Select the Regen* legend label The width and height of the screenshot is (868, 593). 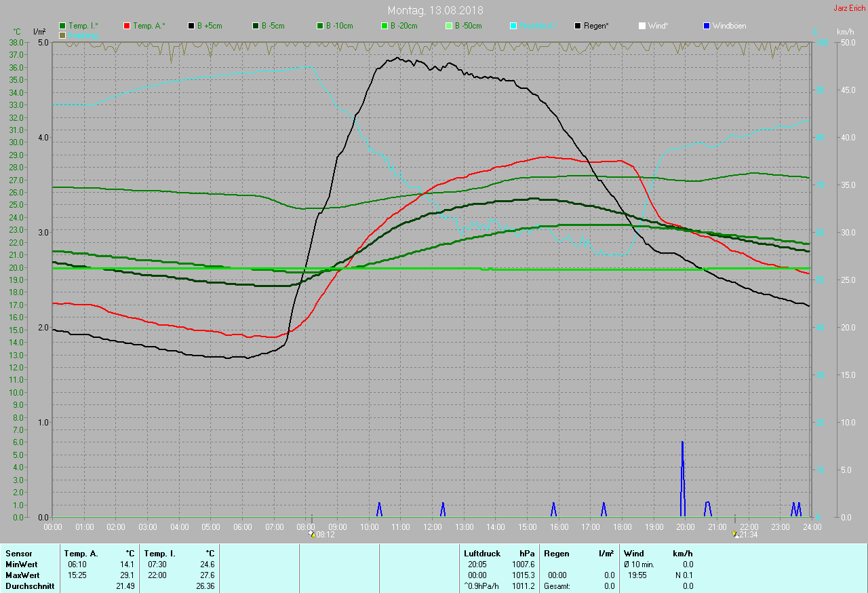coord(596,26)
